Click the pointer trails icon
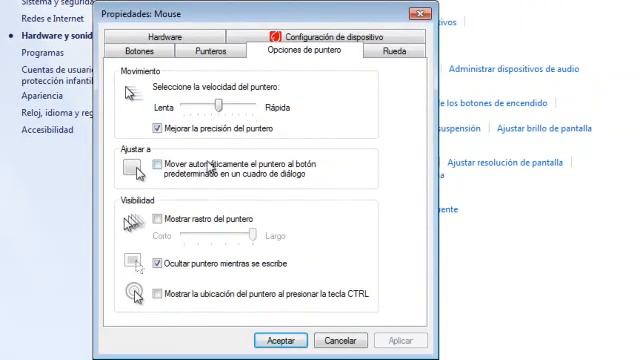Viewport: 640px width, 360px height. click(134, 223)
